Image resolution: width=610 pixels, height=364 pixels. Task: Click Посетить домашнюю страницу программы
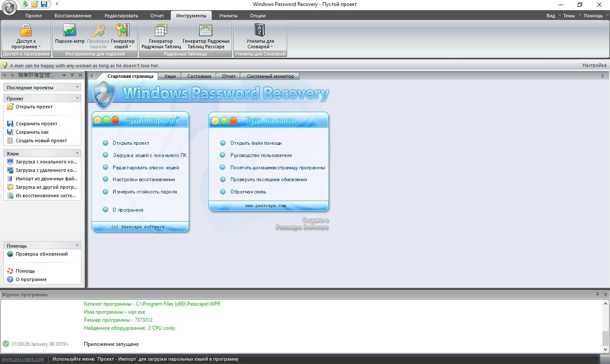click(278, 168)
